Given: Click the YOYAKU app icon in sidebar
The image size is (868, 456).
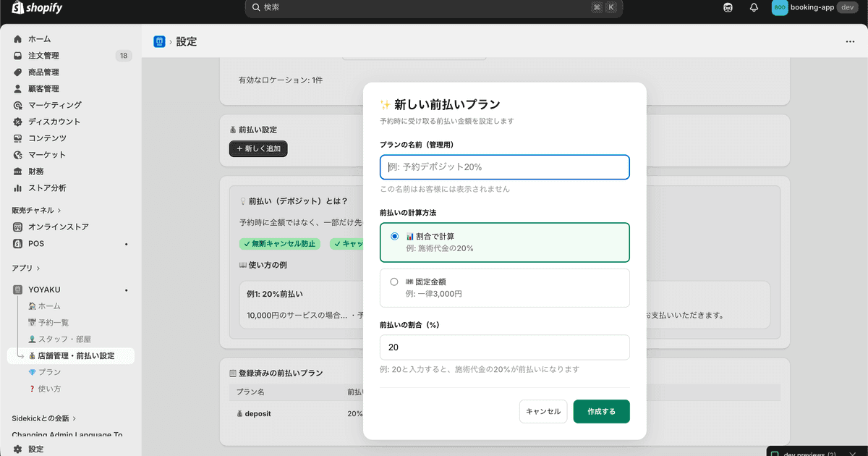Looking at the screenshot, I should coord(18,289).
